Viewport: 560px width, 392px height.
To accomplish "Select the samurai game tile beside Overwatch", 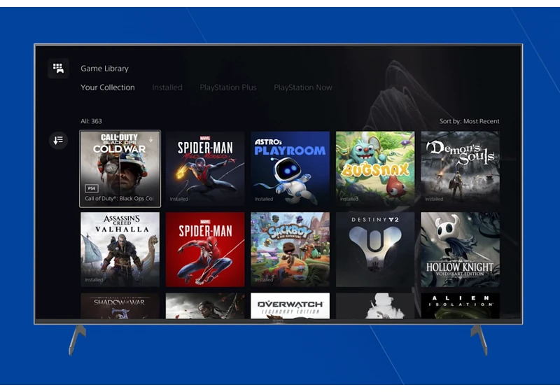I will click(x=205, y=306).
